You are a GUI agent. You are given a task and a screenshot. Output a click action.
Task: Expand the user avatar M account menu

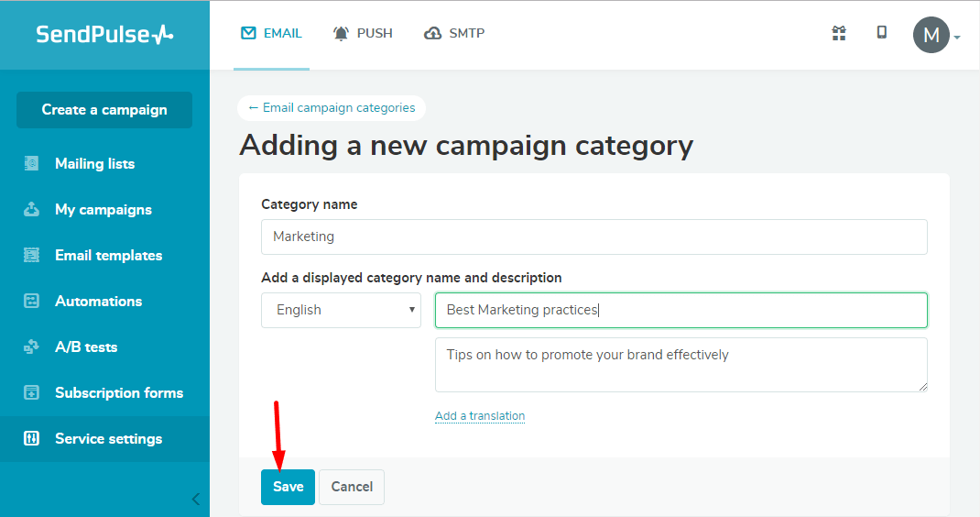(x=936, y=35)
